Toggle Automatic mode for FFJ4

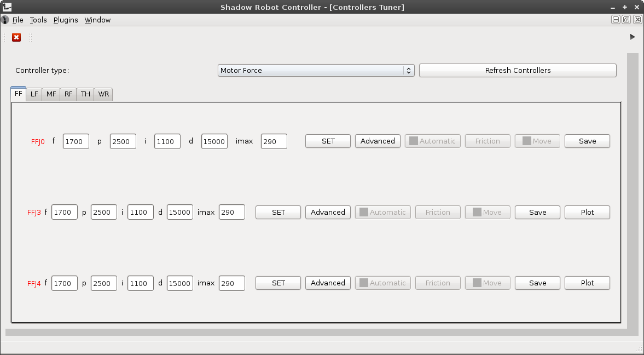click(x=382, y=283)
